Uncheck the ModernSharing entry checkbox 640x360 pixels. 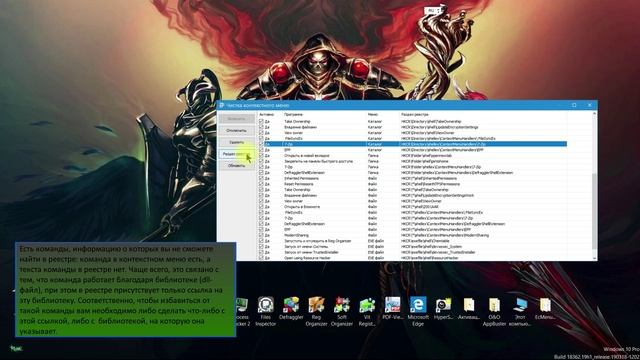pyautogui.click(x=261, y=235)
